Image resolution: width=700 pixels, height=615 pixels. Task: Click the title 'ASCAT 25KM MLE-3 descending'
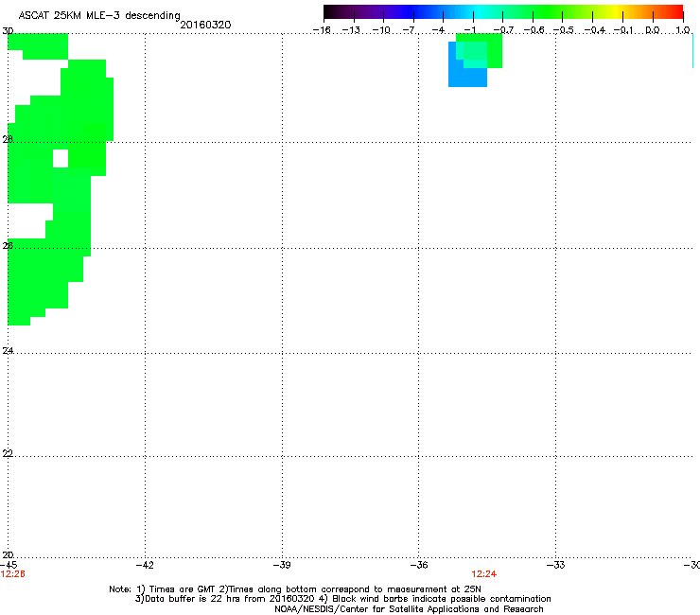pos(99,16)
